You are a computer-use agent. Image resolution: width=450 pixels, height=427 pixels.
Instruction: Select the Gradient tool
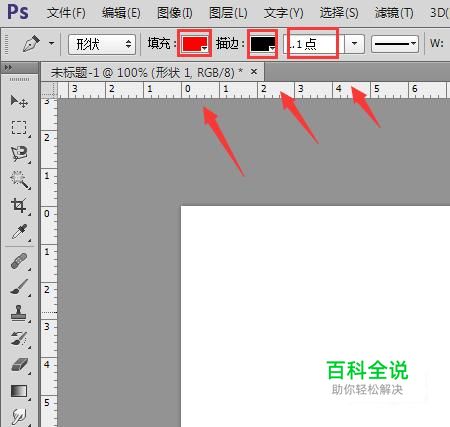[19, 391]
